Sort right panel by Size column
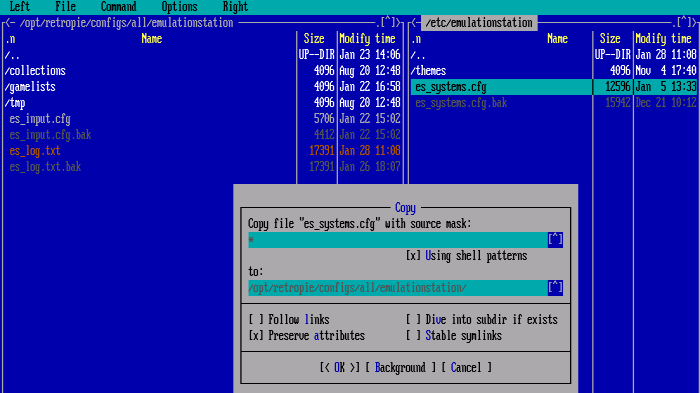This screenshot has width=700, height=393. (x=610, y=39)
